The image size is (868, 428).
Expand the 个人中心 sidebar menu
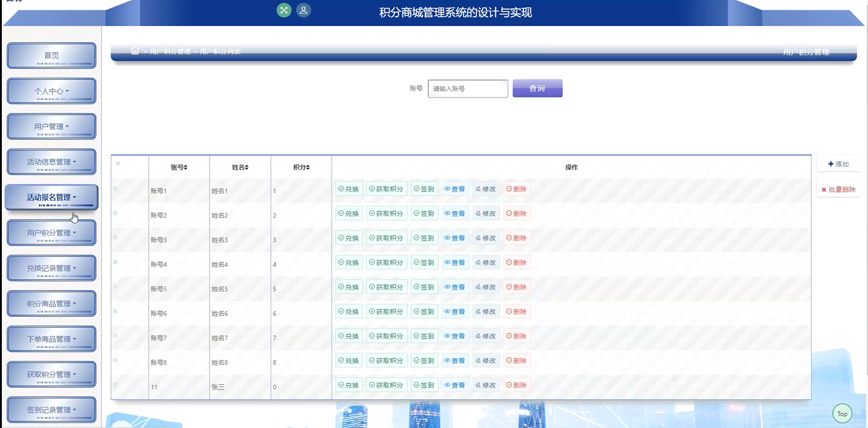[x=52, y=91]
